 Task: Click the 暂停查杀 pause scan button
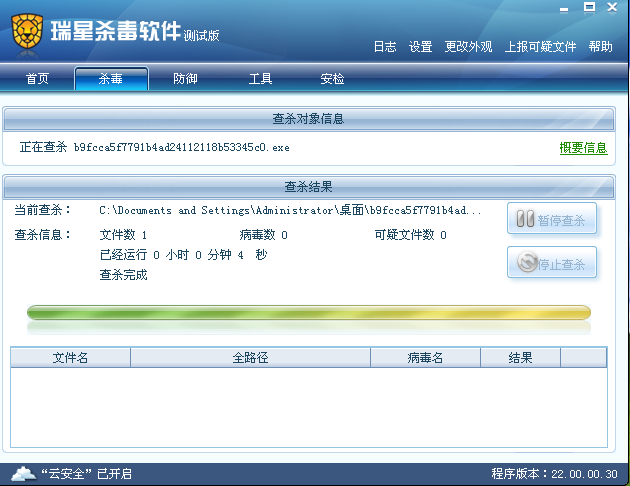[x=552, y=218]
